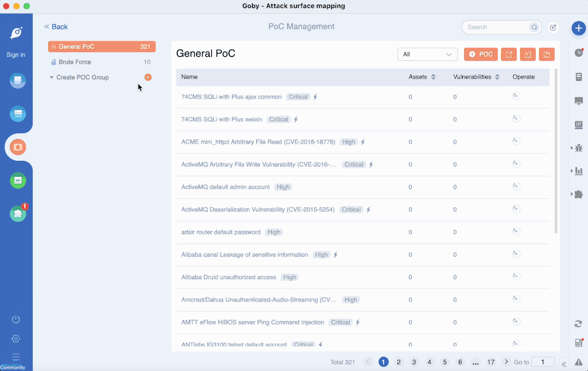Open ACME mini_httpd Arbitrary File Read entry
588x371 pixels.
(258, 142)
